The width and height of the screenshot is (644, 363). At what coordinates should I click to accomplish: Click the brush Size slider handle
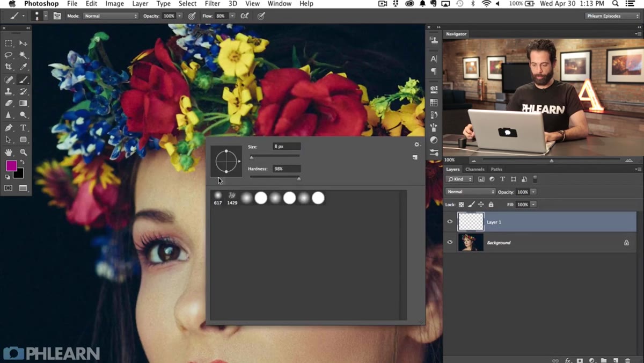click(x=251, y=157)
